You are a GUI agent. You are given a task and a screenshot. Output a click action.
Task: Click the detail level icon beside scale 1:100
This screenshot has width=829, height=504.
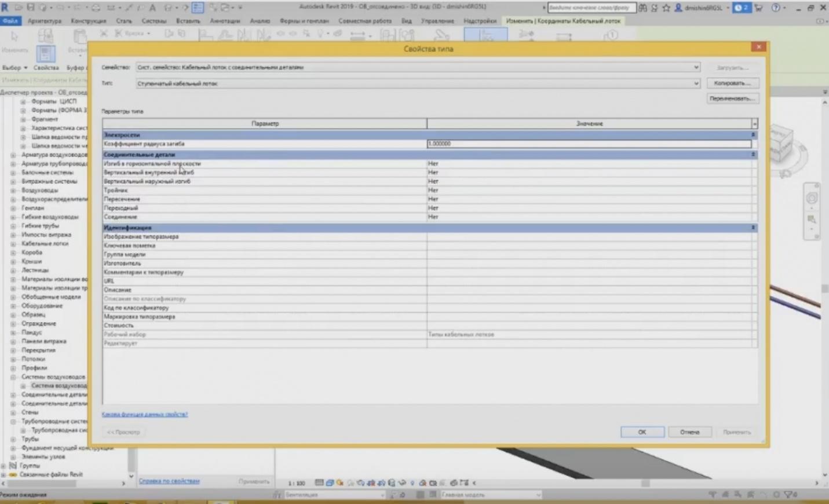tap(319, 483)
